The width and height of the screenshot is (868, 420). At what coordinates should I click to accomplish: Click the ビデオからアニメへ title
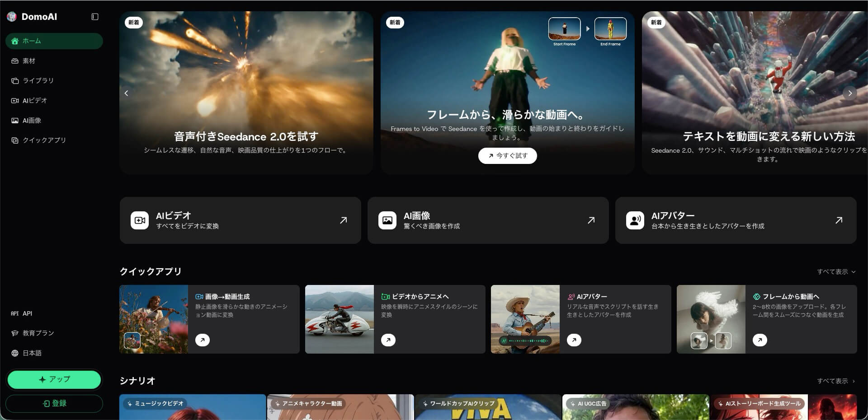click(420, 297)
